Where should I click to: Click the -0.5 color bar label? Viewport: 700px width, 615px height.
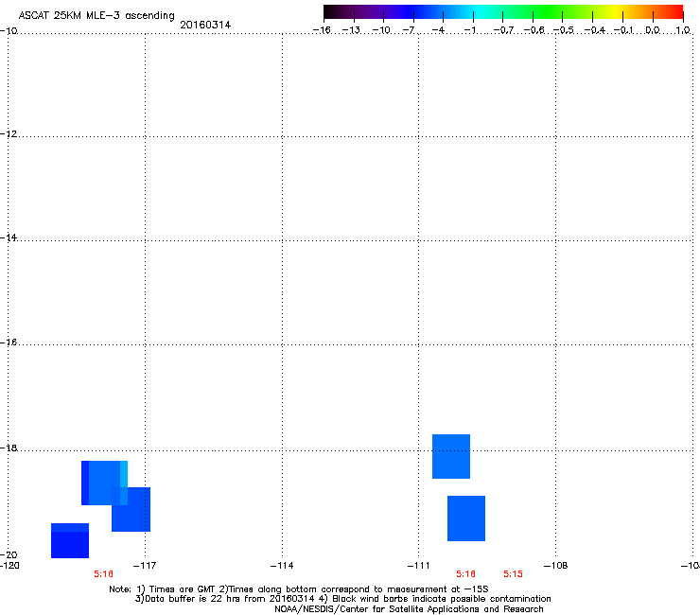coord(564,30)
